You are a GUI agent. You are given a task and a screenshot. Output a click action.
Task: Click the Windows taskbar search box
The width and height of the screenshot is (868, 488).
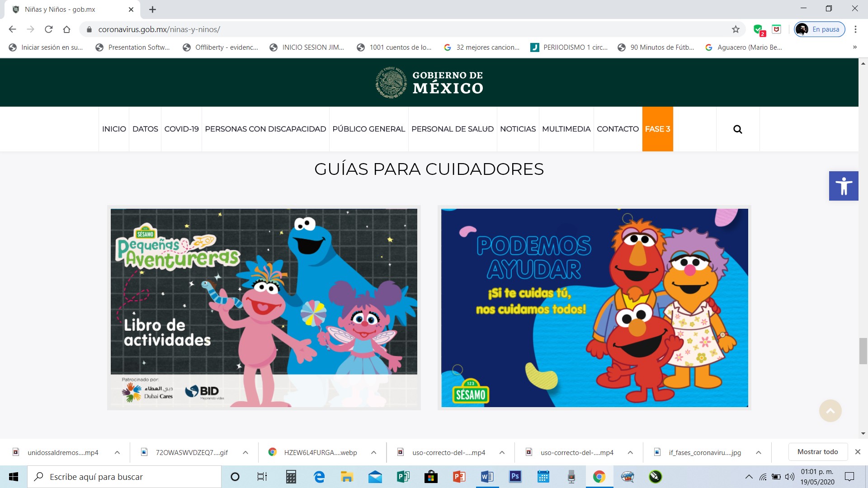(x=124, y=477)
